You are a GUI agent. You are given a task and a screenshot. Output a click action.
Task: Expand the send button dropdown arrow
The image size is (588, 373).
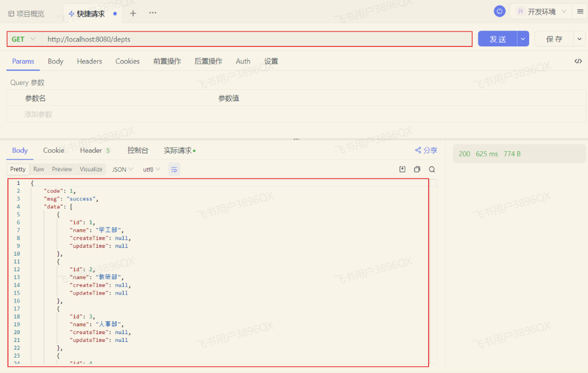click(523, 39)
